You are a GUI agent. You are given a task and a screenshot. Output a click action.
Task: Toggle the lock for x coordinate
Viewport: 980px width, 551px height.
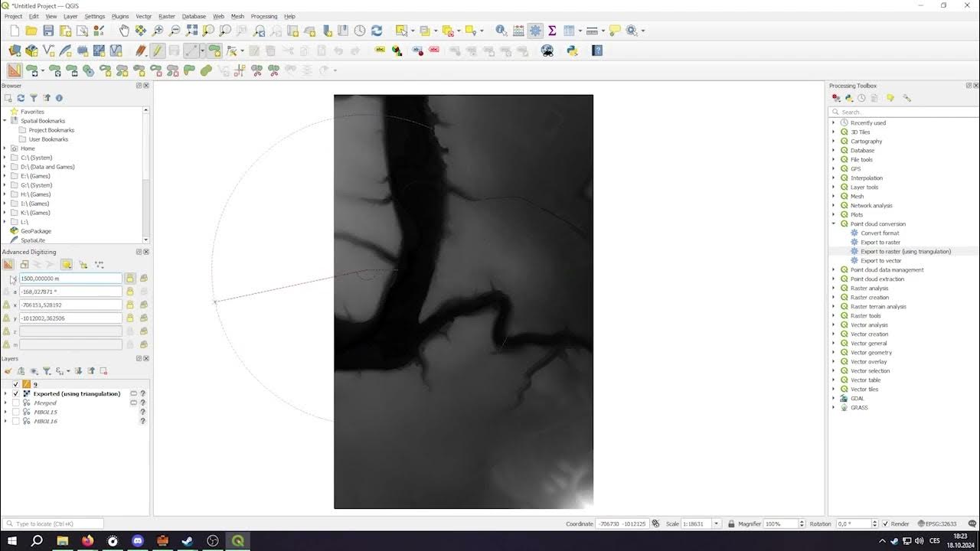[130, 305]
